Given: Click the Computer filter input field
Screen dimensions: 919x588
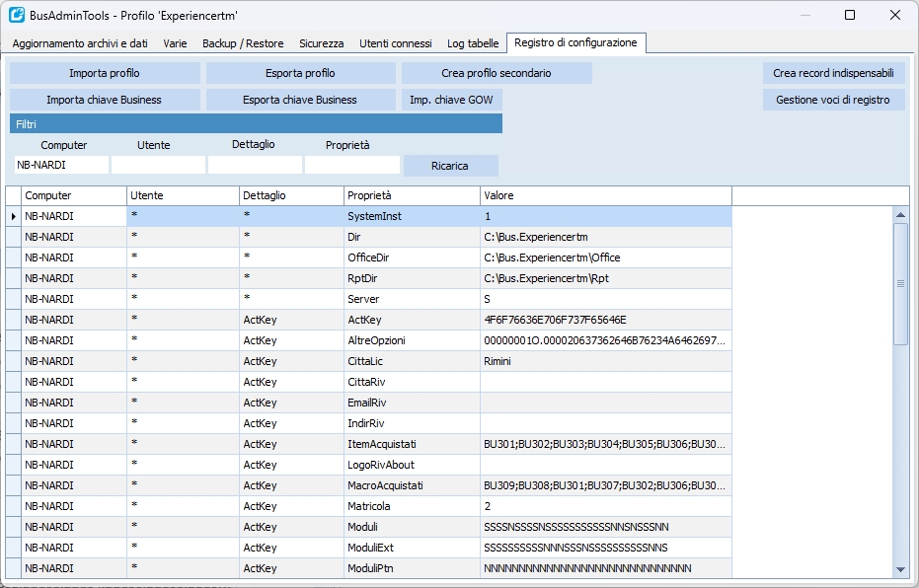Looking at the screenshot, I should pyautogui.click(x=58, y=165).
